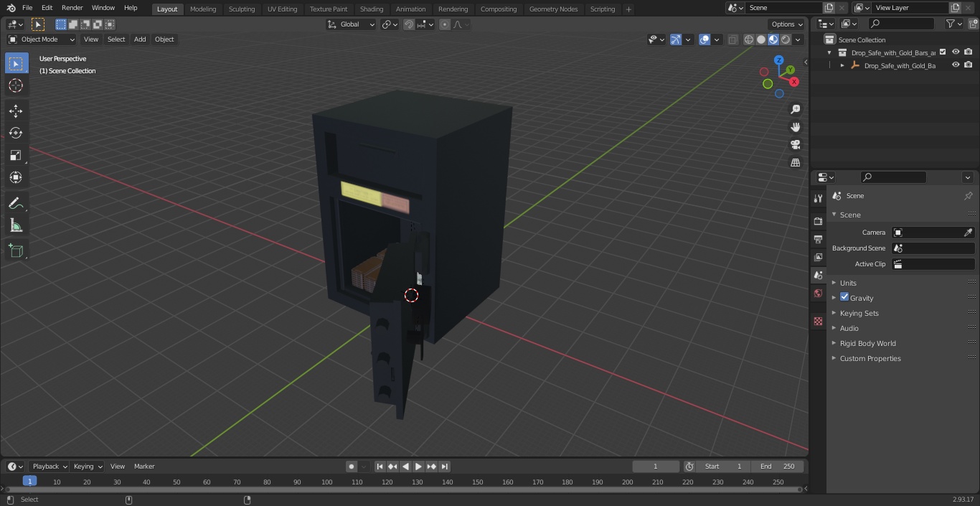The height and width of the screenshot is (506, 980).
Task: Click the pan view hand icon
Action: pos(795,127)
